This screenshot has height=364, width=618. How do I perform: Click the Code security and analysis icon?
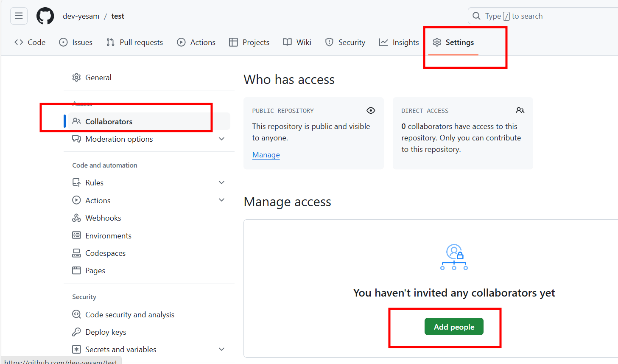76,314
